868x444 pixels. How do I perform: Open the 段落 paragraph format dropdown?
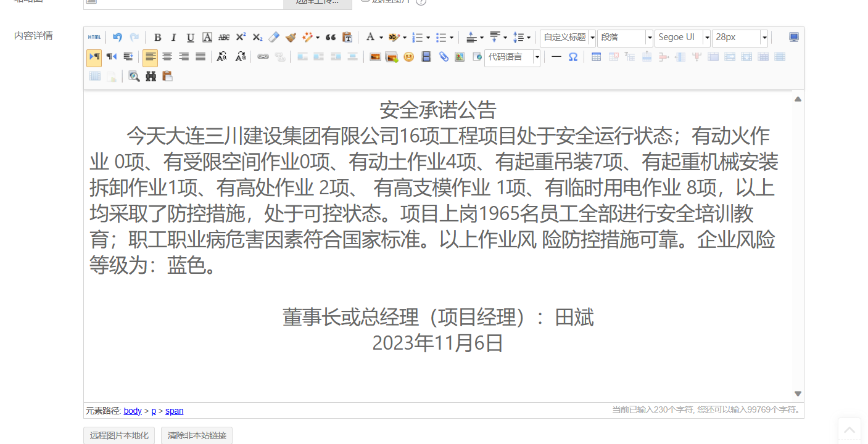[625, 38]
